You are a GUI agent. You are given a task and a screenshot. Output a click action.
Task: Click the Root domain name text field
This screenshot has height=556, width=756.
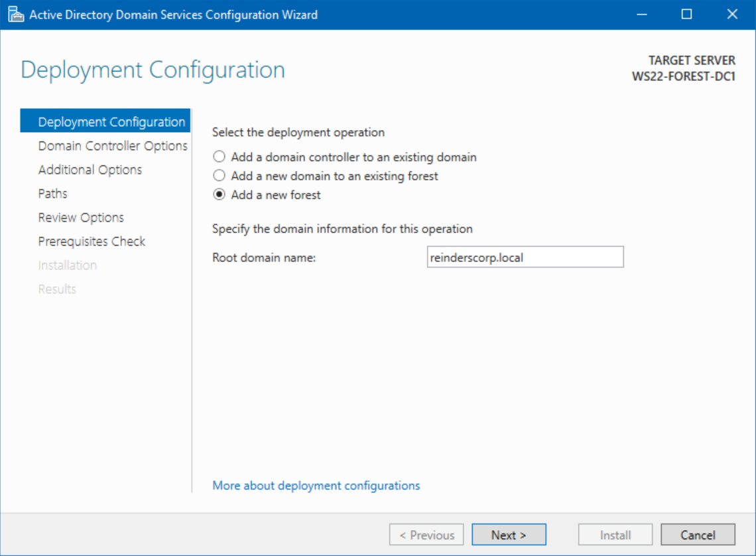(x=525, y=257)
